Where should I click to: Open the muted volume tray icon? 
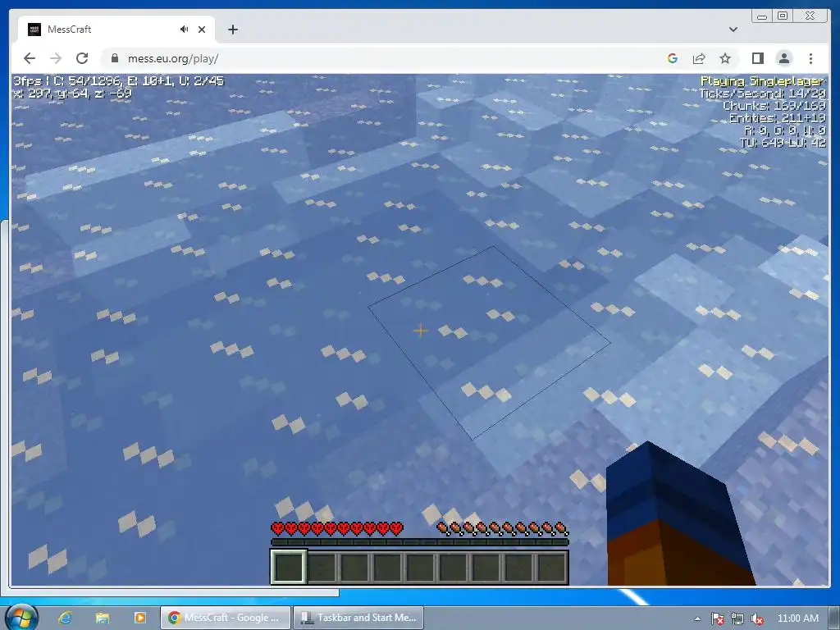click(757, 619)
